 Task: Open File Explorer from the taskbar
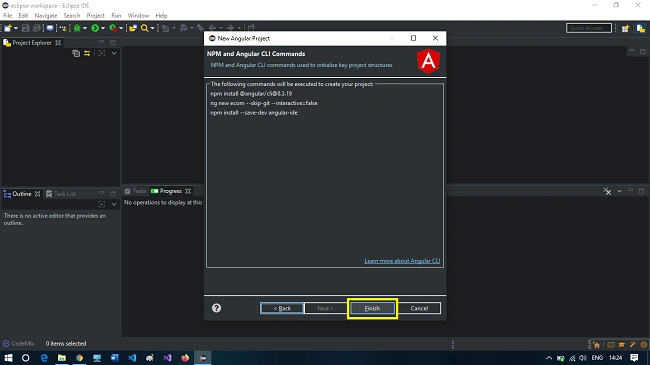coord(62,358)
